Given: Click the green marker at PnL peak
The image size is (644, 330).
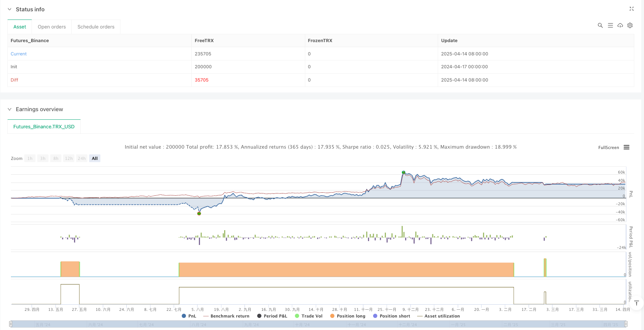Looking at the screenshot, I should point(403,172).
